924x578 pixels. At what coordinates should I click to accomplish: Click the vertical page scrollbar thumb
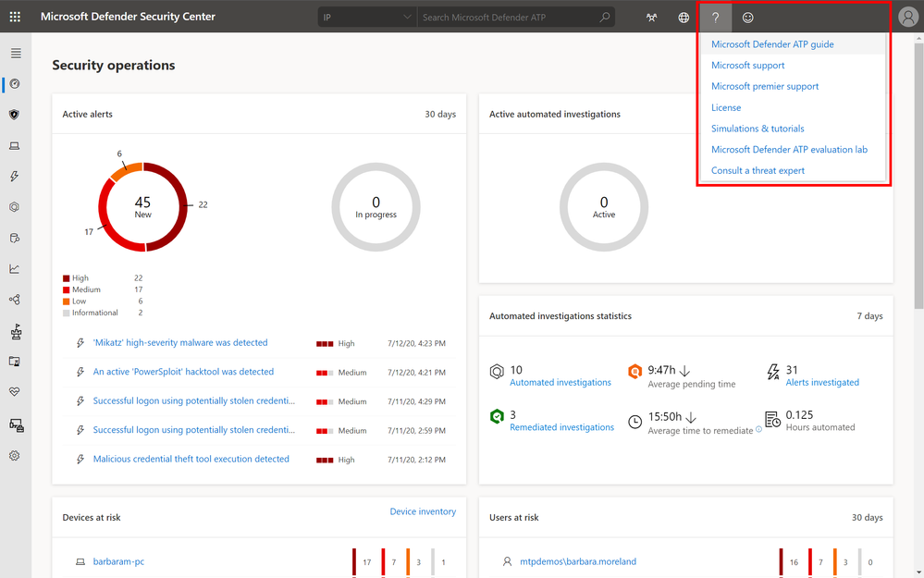[x=918, y=176]
